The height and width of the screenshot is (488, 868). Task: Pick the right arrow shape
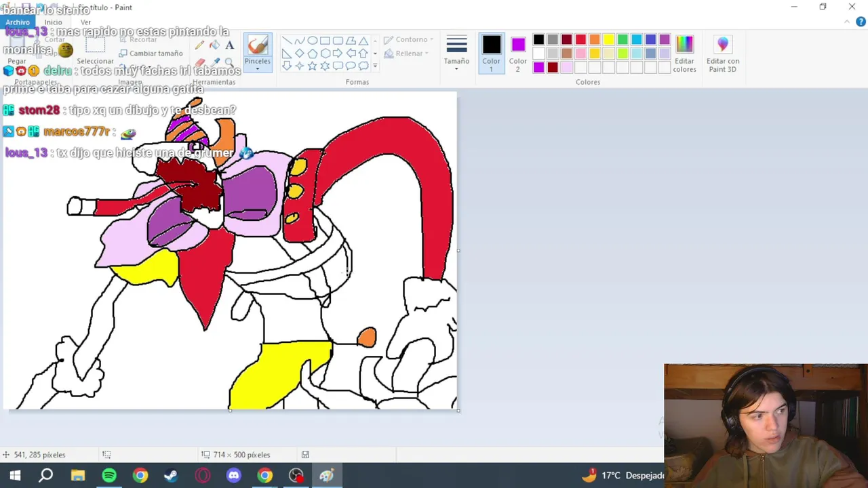coord(338,54)
